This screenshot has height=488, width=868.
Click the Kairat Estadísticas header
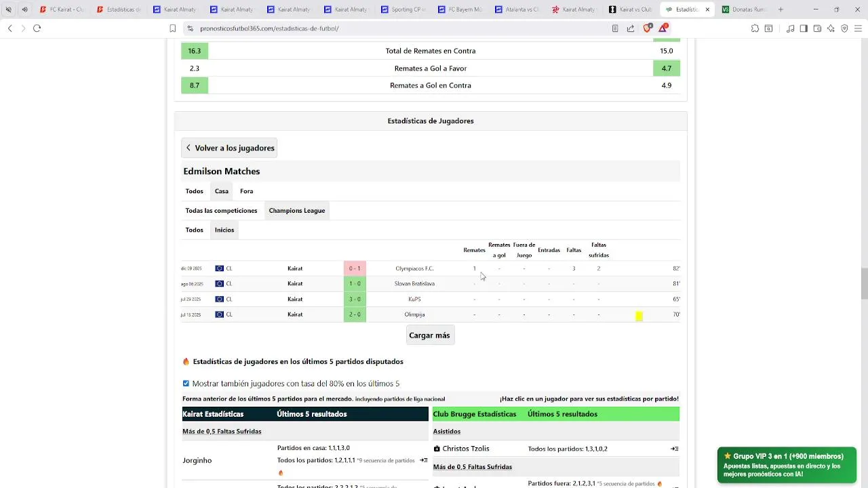click(x=213, y=414)
